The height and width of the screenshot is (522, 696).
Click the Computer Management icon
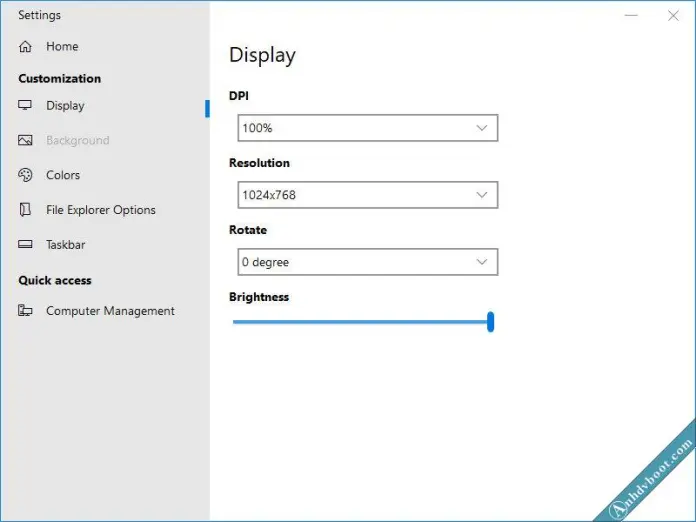tap(25, 310)
